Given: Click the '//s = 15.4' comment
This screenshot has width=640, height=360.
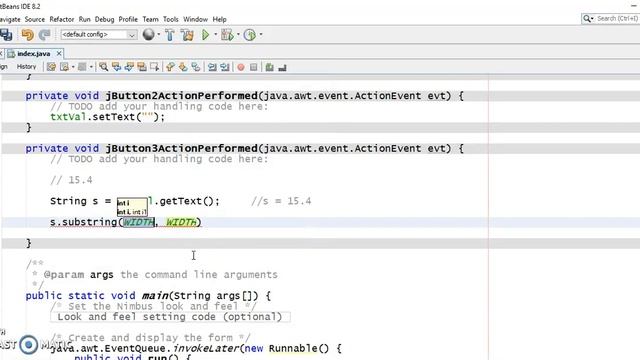Looking at the screenshot, I should 281,201.
